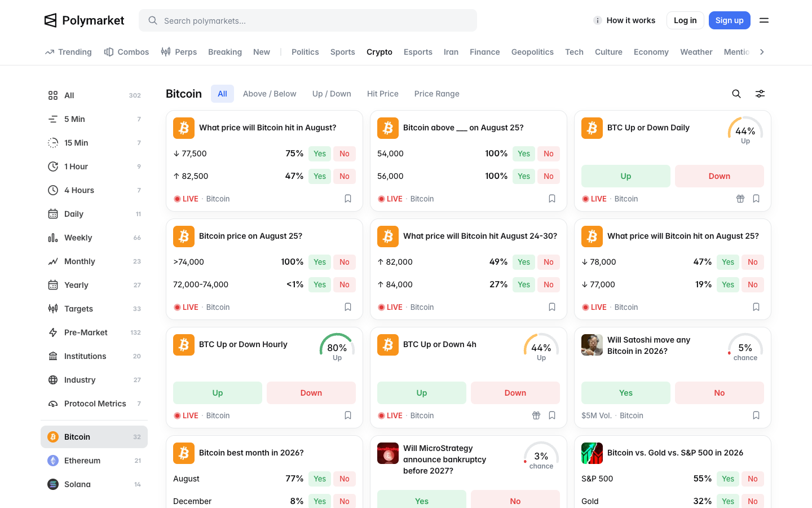Screen dimensions: 812x508
Task: Click the Polymarket logo
Action: [84, 20]
